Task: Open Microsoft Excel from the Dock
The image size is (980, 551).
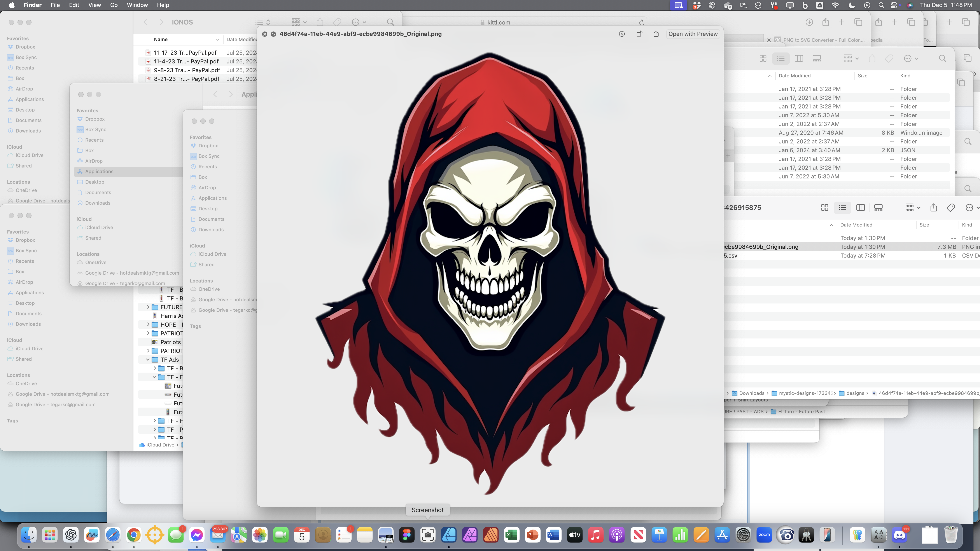Action: (512, 535)
